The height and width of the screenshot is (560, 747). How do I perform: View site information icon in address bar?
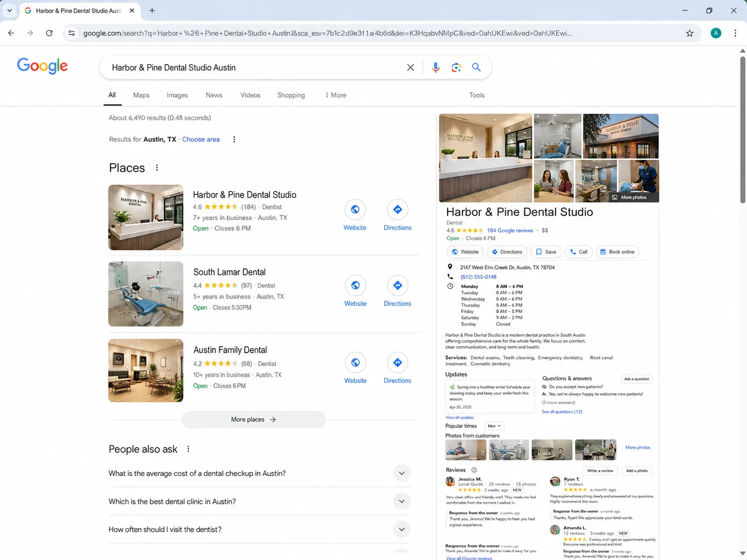pos(72,33)
